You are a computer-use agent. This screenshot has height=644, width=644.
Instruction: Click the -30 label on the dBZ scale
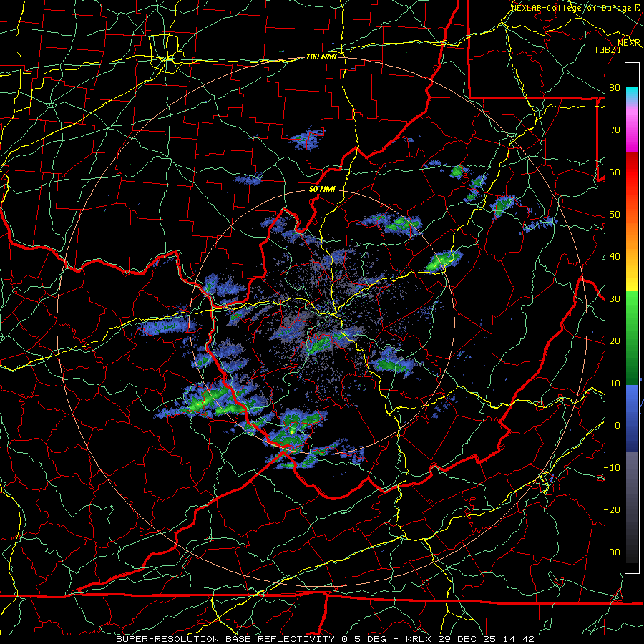pos(612,552)
